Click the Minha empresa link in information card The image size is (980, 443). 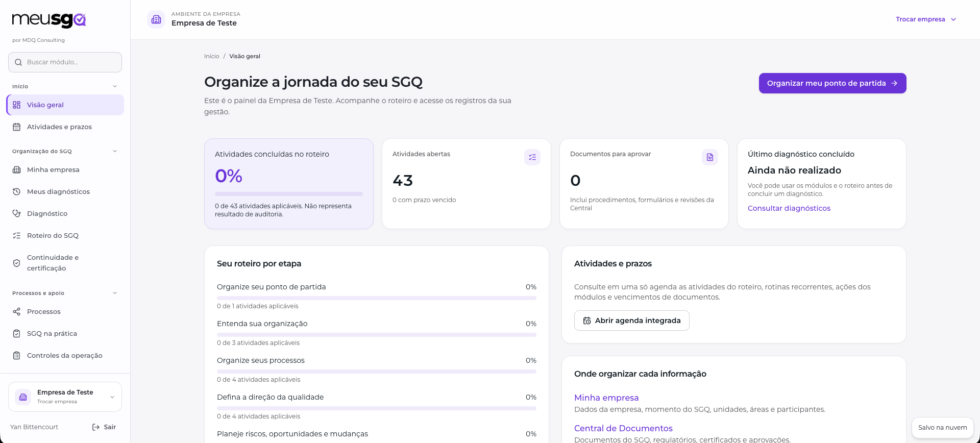pos(606,398)
